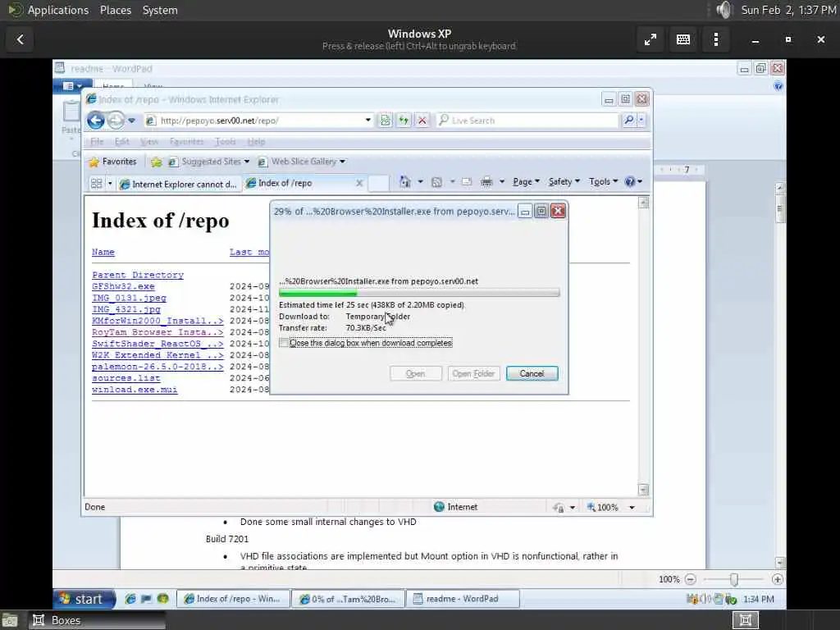Open the GNOME Places menu
840x630 pixels.
point(116,10)
